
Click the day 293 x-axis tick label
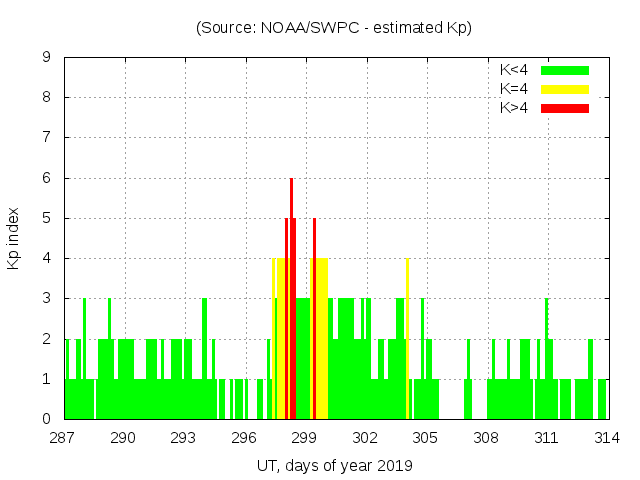(x=183, y=437)
